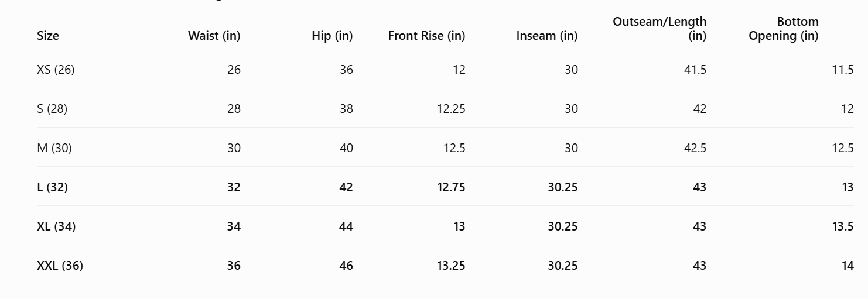The height and width of the screenshot is (299, 868).
Task: Click the Hip (in) column header
Action: click(332, 36)
